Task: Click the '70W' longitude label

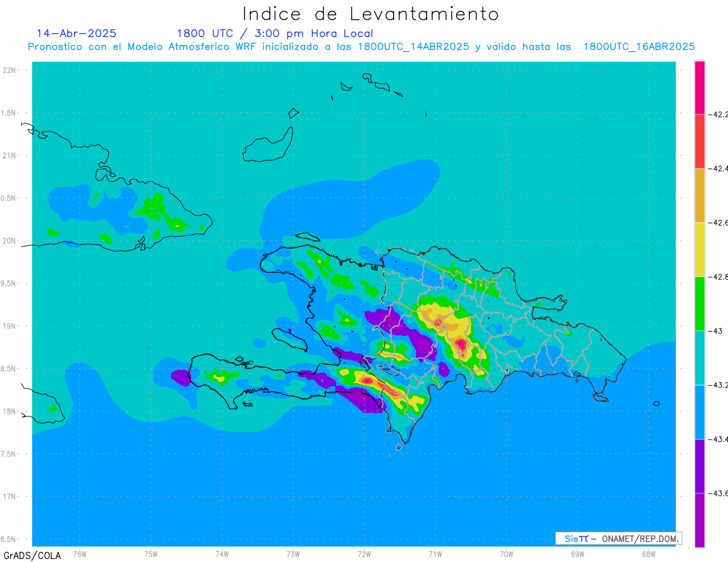Action: pos(507,554)
